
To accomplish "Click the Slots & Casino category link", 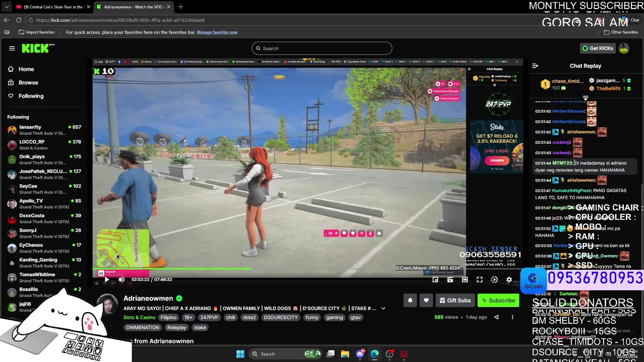I will coord(139,318).
